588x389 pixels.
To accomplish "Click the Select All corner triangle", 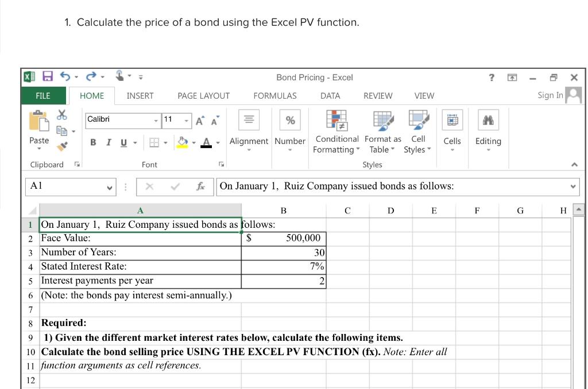I will point(33,210).
